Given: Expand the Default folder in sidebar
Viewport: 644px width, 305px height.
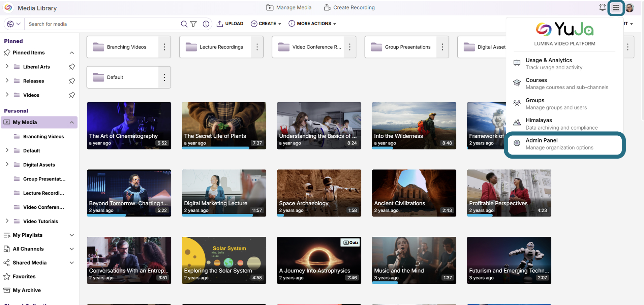Looking at the screenshot, I should tap(7, 150).
